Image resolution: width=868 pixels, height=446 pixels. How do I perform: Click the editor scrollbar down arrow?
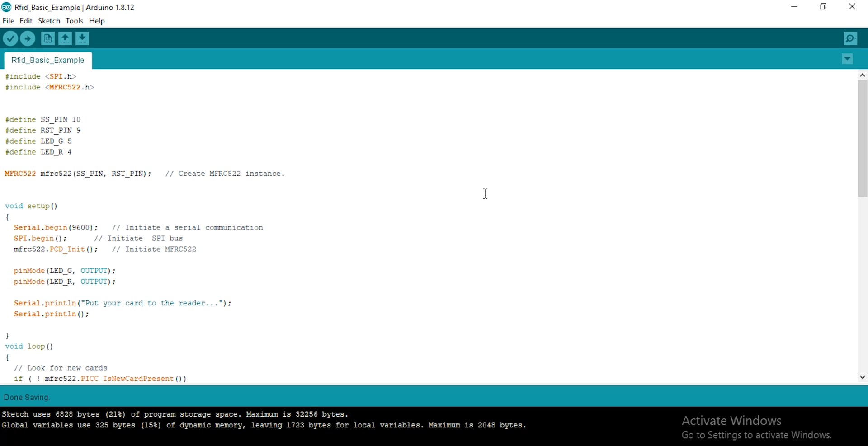[x=863, y=377]
